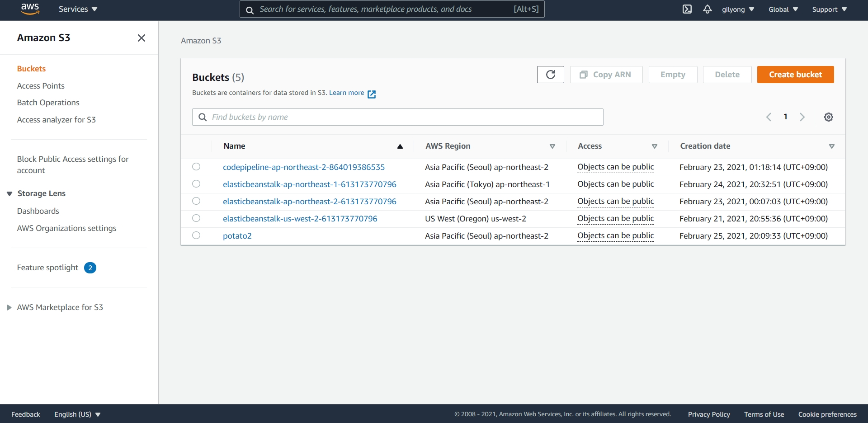Open codepipeline-ap-northeast-2-864019386535 bucket link
868x423 pixels.
tap(304, 167)
